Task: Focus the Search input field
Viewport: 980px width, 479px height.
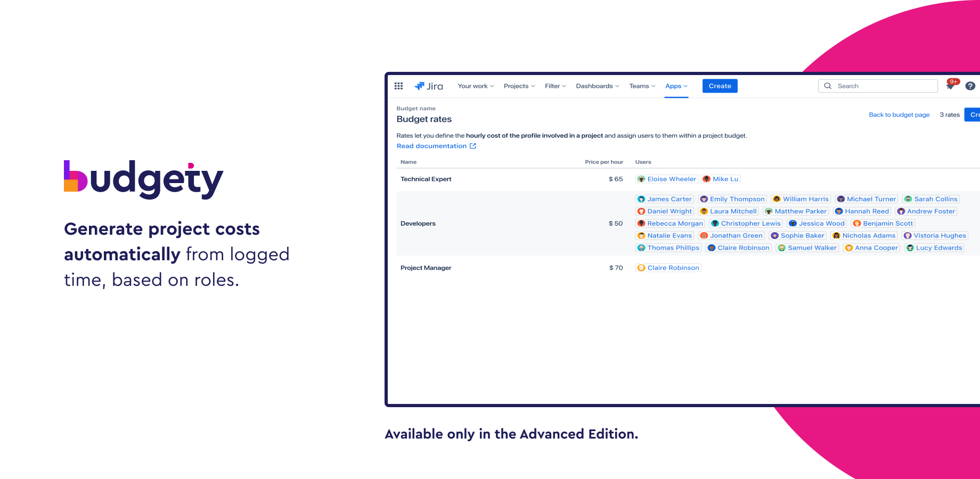Action: pos(878,86)
